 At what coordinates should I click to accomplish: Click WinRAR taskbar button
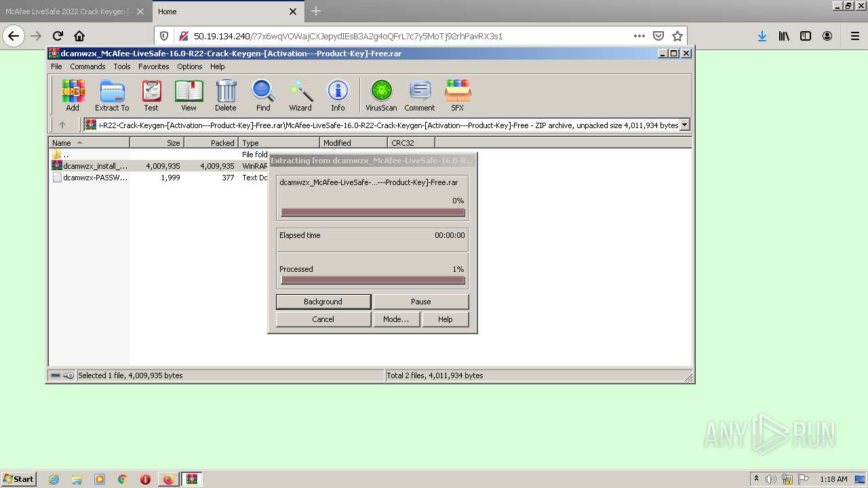pos(192,479)
